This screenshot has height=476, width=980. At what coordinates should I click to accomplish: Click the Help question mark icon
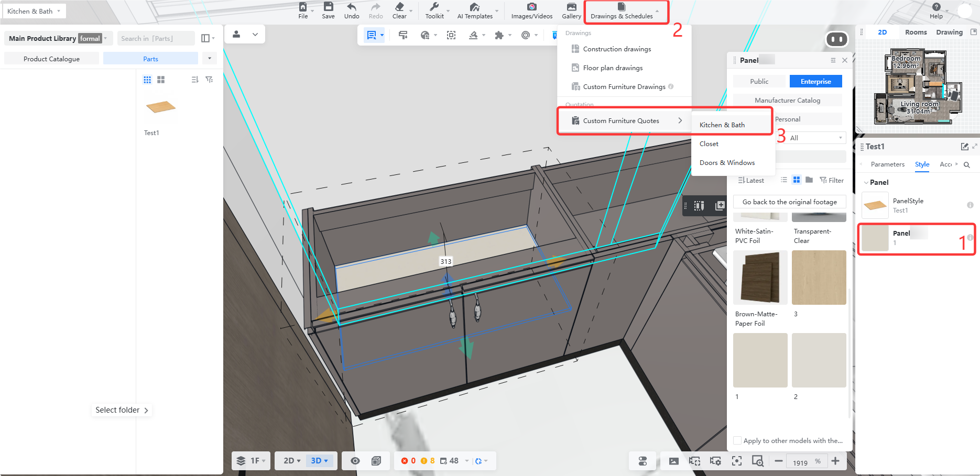tap(936, 7)
